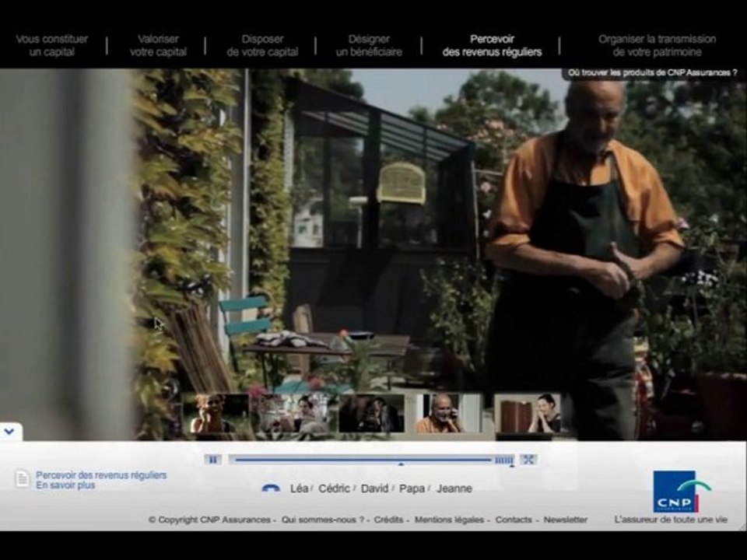Image resolution: width=747 pixels, height=560 pixels.
Task: Seek within the video progress bar
Action: 363,460
